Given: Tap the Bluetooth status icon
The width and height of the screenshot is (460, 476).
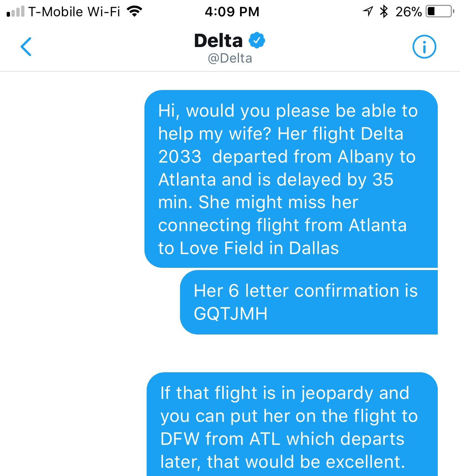Looking at the screenshot, I should pyautogui.click(x=384, y=11).
